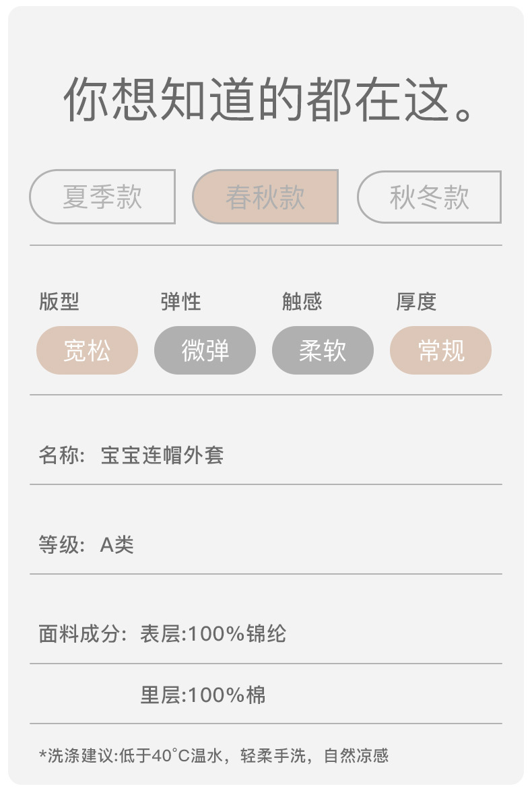Select the 常规 thickness pill
Image resolution: width=532 pixels, height=801 pixels.
[440, 350]
